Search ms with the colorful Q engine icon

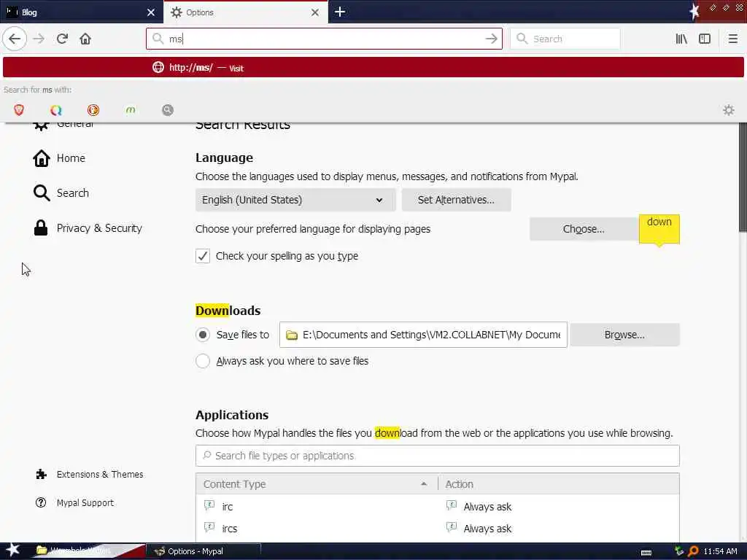coord(56,110)
